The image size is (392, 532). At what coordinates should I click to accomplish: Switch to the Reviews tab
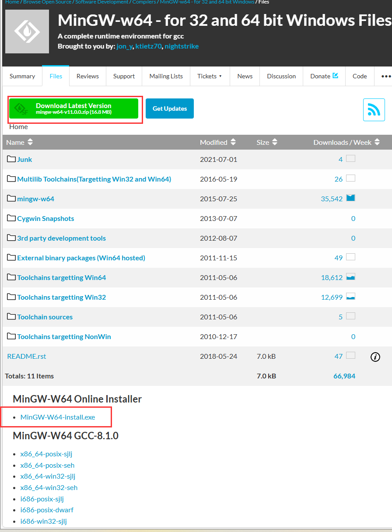click(x=87, y=76)
